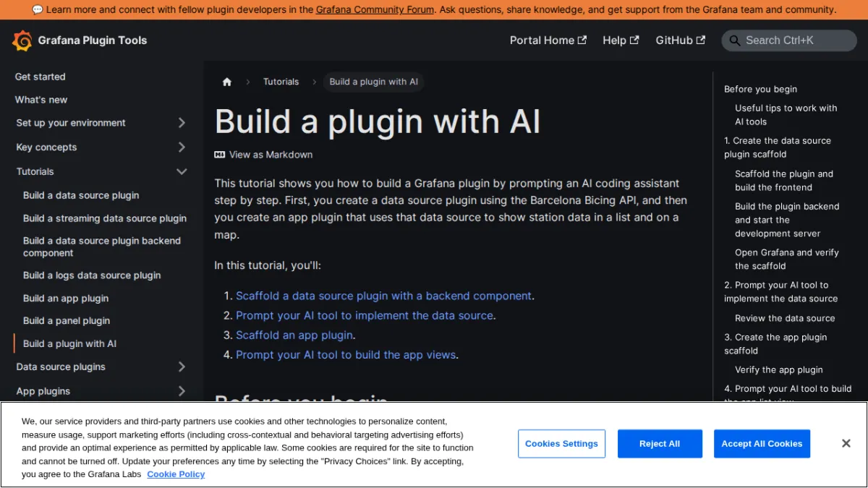Click the external link icon after GitHub
This screenshot has height=488, width=868.
tap(700, 40)
